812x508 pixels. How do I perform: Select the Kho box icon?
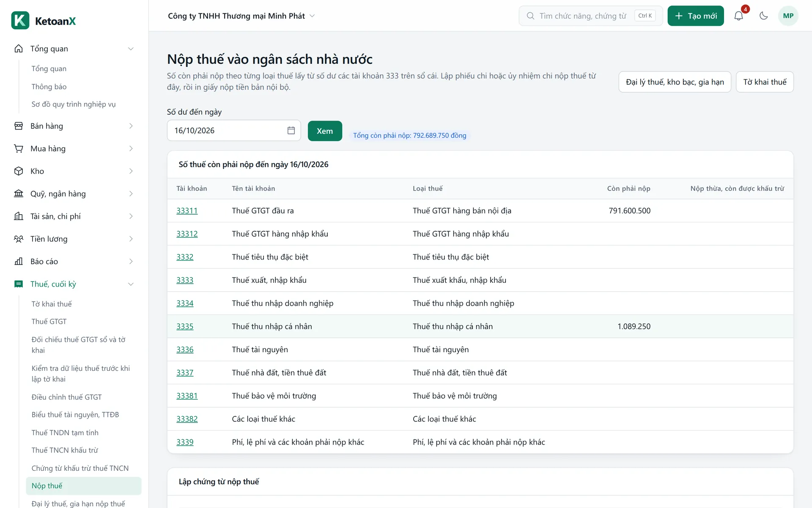[x=19, y=171]
